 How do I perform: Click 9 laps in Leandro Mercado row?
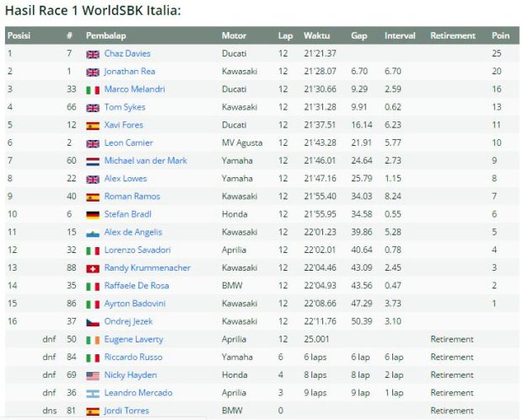click(x=315, y=393)
